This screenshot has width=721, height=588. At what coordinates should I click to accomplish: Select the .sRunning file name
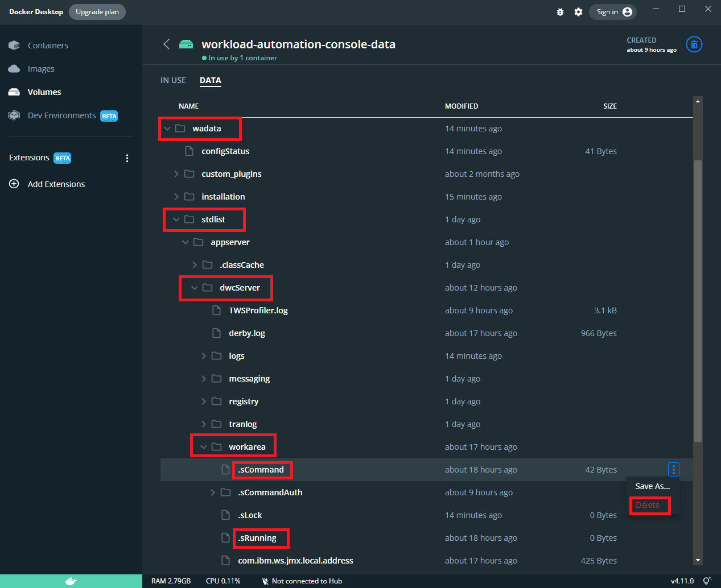point(257,538)
